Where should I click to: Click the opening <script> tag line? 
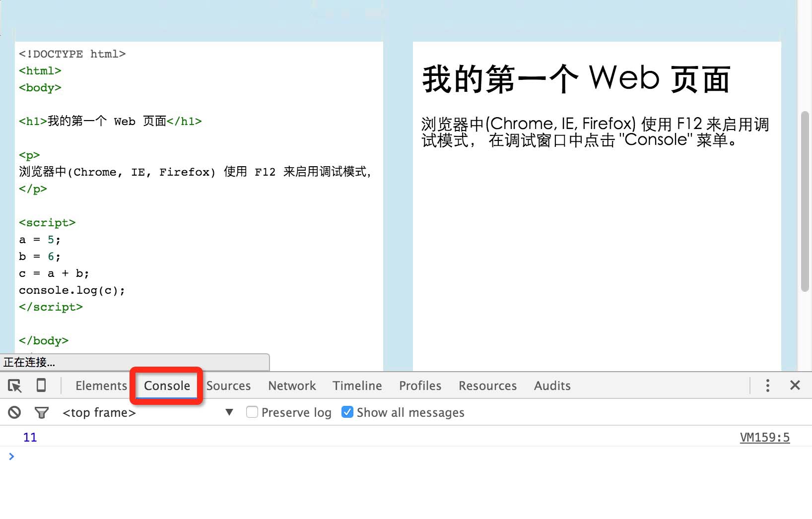(47, 223)
